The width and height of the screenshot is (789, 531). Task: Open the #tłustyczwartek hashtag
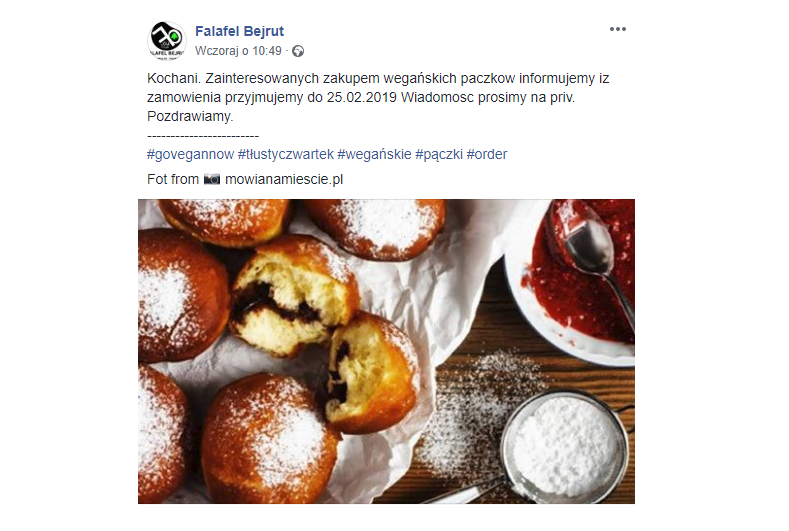[286, 154]
